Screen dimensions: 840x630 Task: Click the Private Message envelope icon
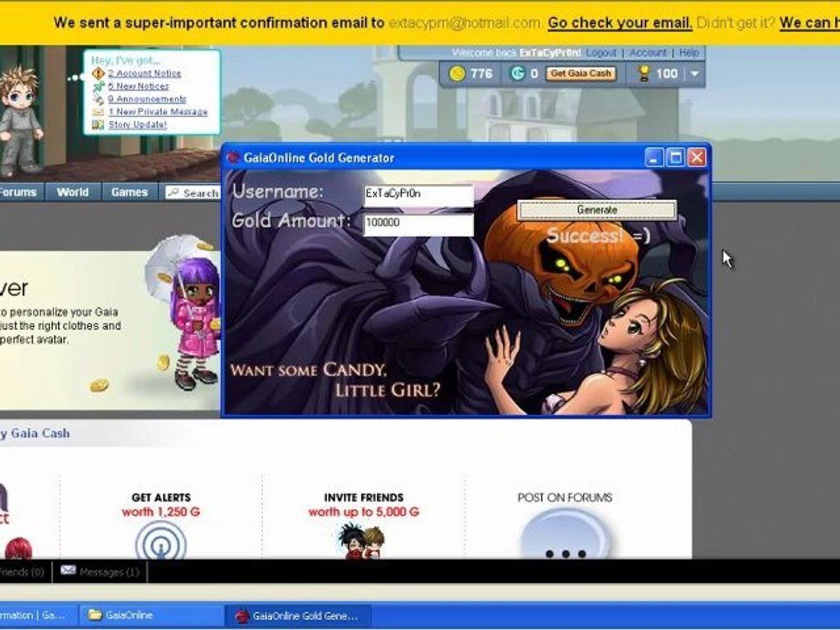click(x=98, y=111)
